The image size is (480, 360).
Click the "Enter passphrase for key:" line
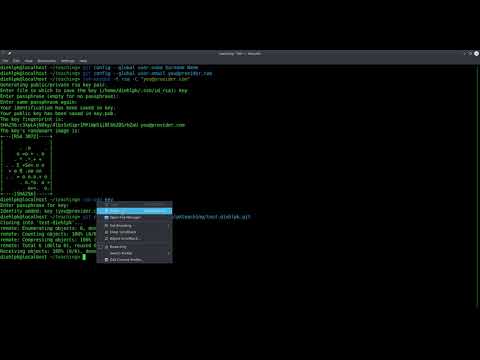pyautogui.click(x=34, y=205)
